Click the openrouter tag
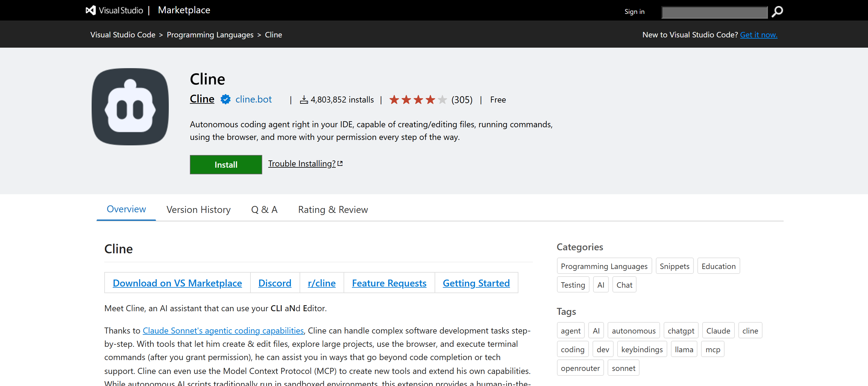The image size is (868, 386). tap(580, 368)
